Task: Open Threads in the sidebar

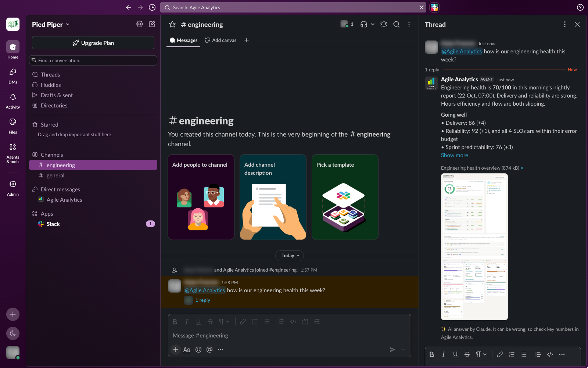Action: pos(93,75)
